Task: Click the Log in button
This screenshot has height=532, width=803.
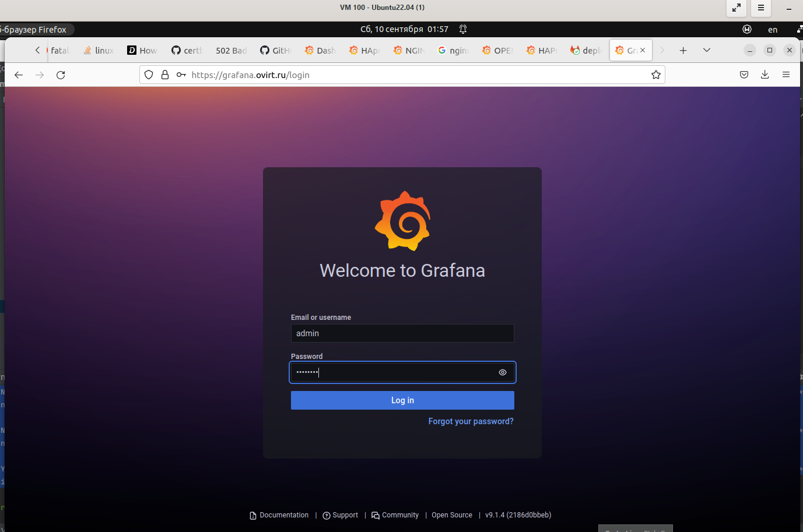Action: 402,400
